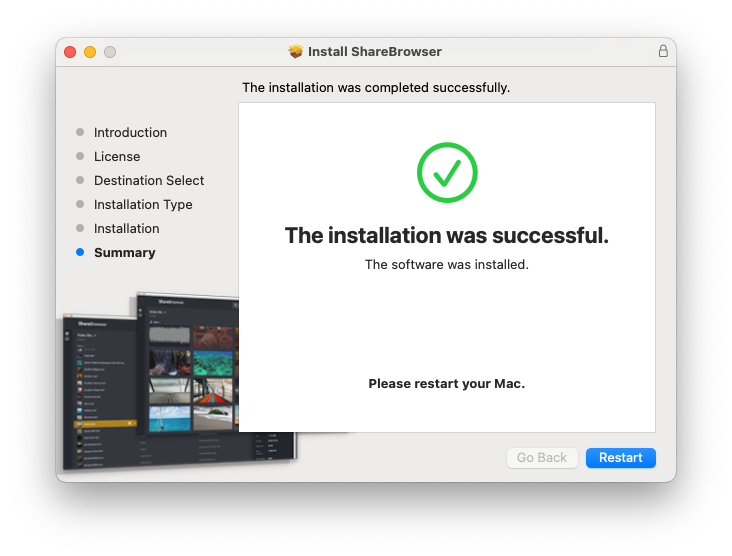Select the Introduction step in sidebar
Viewport: 732px width, 556px height.
point(130,133)
